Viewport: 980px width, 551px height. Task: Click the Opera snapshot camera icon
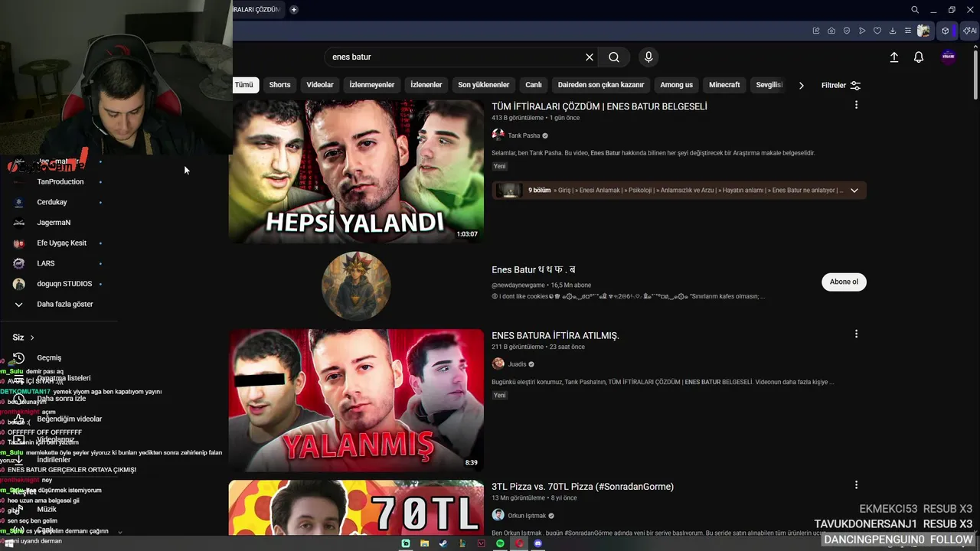pos(831,31)
